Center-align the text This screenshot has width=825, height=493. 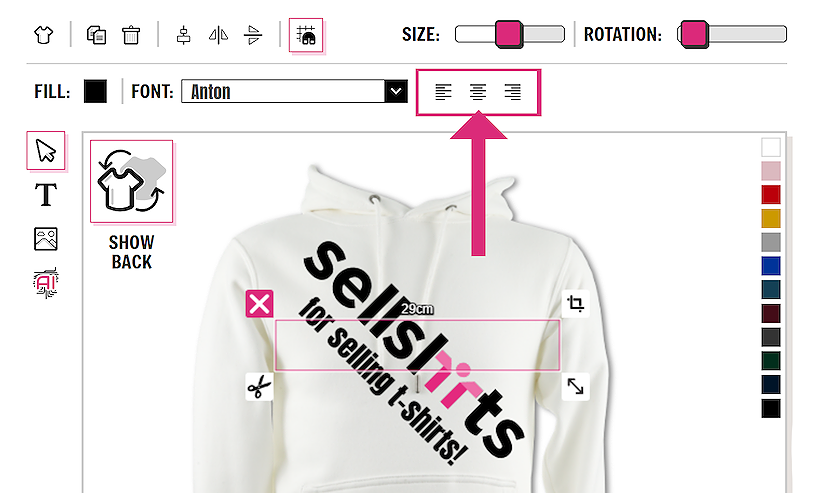click(x=478, y=92)
